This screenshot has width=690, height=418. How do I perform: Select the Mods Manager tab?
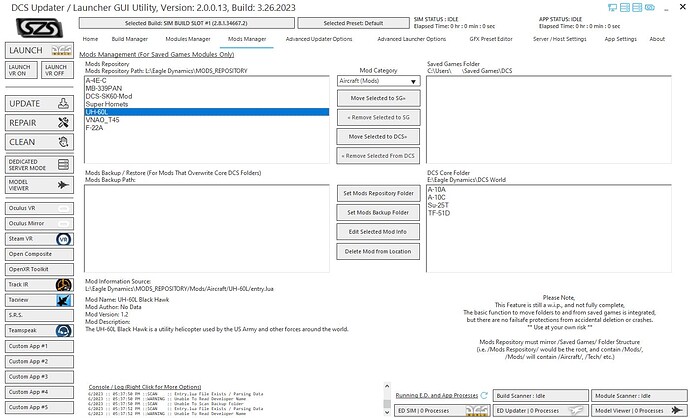(x=247, y=39)
